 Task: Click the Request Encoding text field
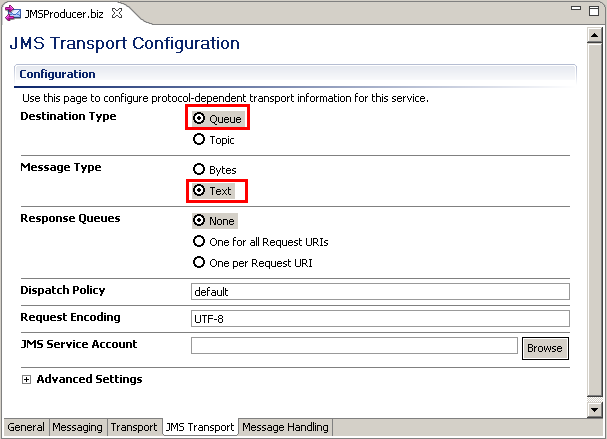pyautogui.click(x=379, y=319)
